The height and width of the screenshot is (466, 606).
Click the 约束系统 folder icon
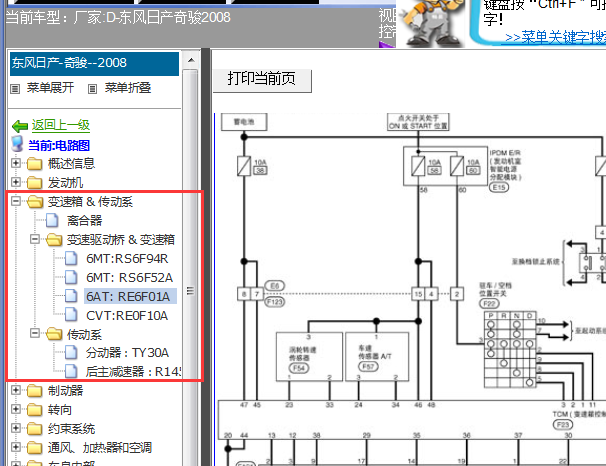pos(34,429)
